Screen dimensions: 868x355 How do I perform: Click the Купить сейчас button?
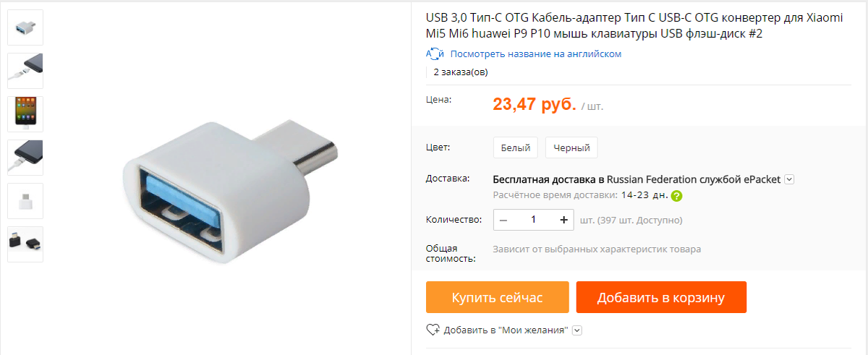pos(498,297)
